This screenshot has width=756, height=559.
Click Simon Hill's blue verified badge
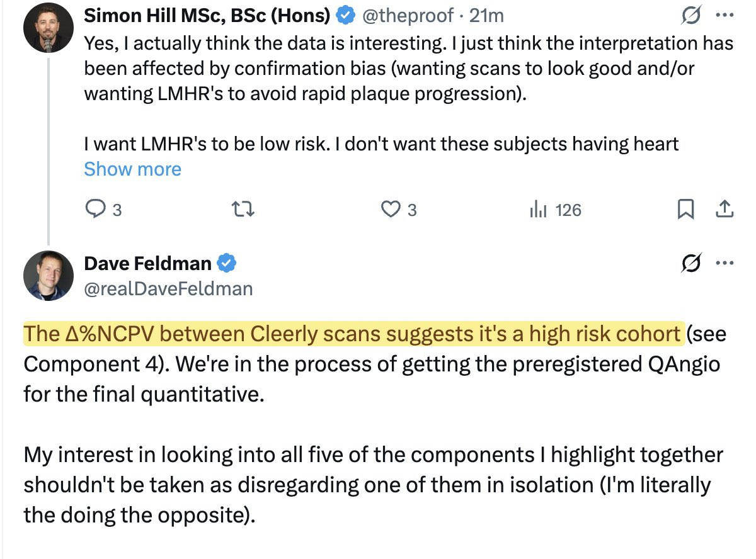(x=345, y=16)
